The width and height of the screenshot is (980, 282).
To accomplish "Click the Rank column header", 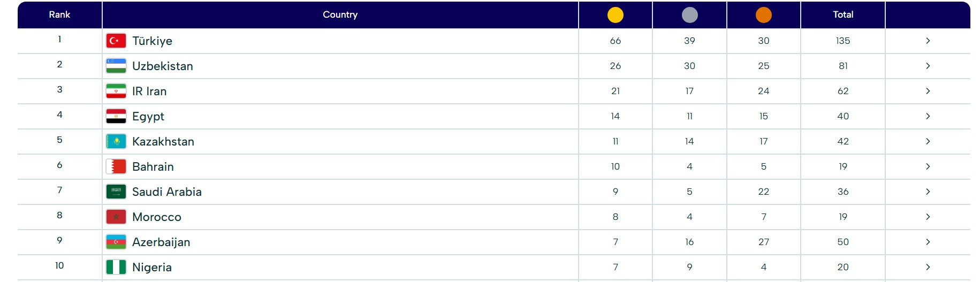I will (59, 15).
